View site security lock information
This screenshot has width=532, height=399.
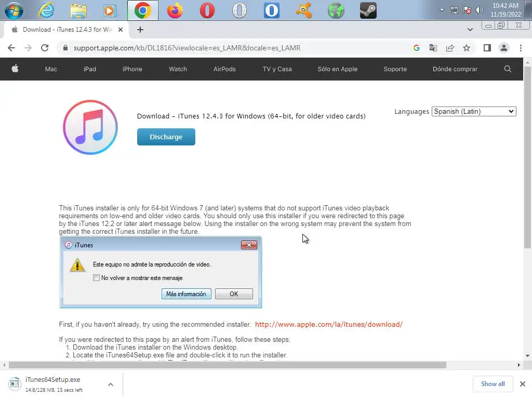65,48
